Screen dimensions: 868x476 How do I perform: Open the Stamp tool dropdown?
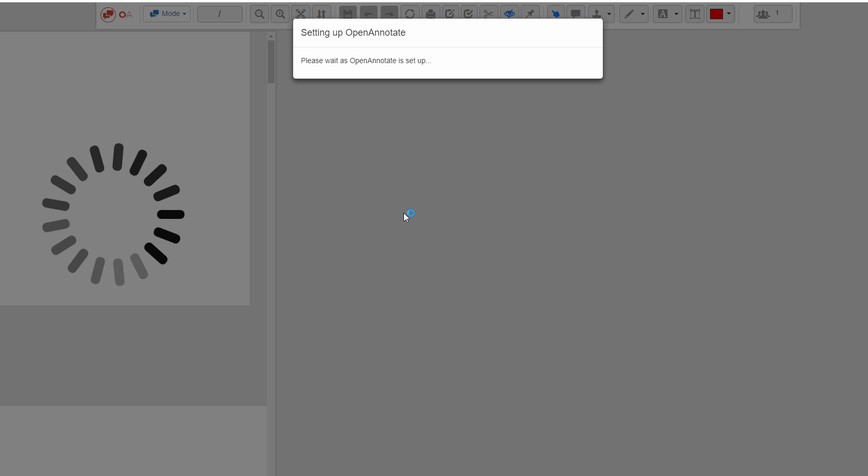[x=601, y=14]
